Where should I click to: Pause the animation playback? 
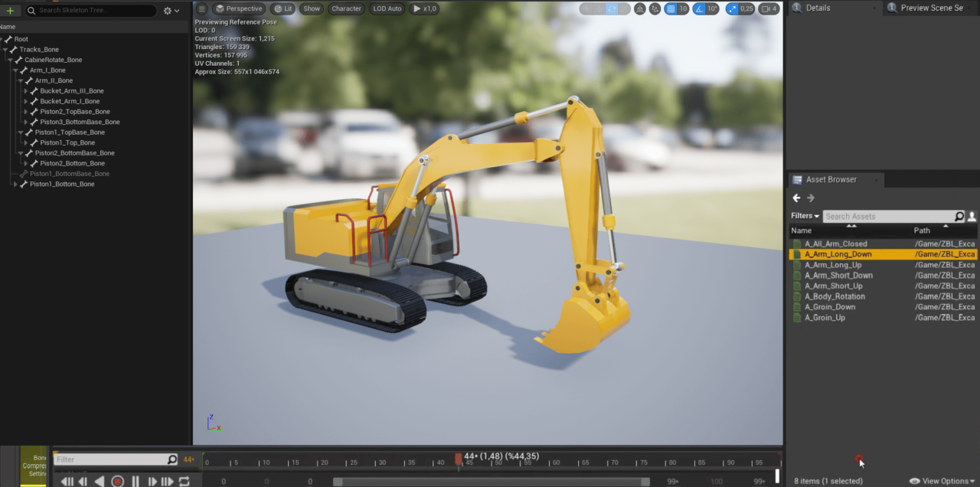click(x=136, y=481)
